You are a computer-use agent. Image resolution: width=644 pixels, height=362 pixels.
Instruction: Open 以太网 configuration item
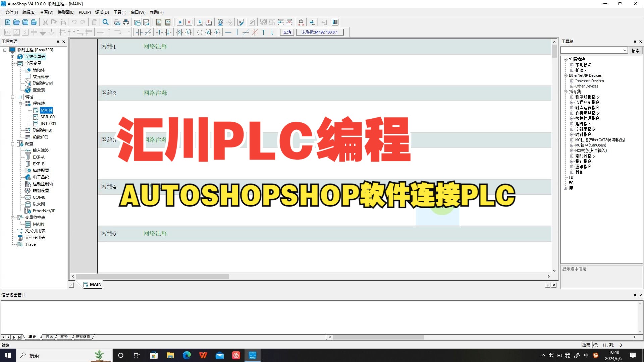coord(39,204)
